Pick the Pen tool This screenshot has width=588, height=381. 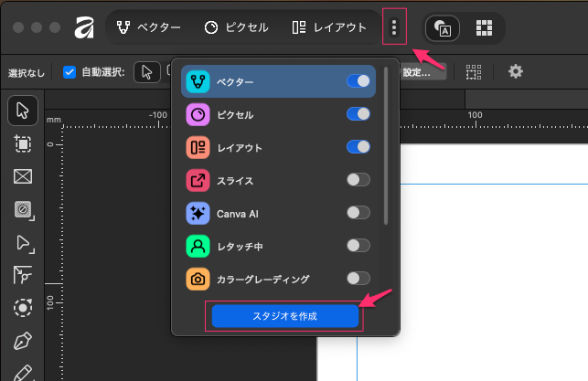(x=23, y=341)
